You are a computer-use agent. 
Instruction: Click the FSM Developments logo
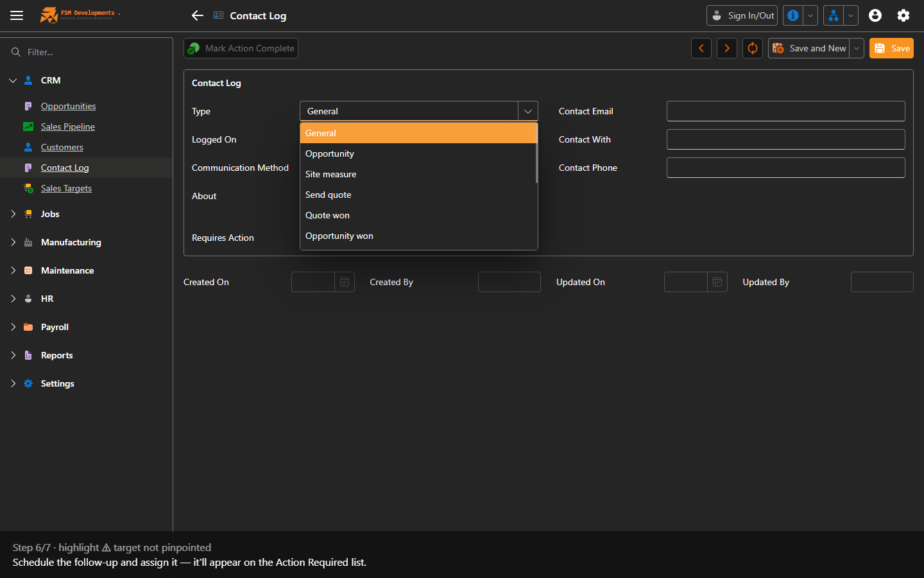pyautogui.click(x=80, y=15)
